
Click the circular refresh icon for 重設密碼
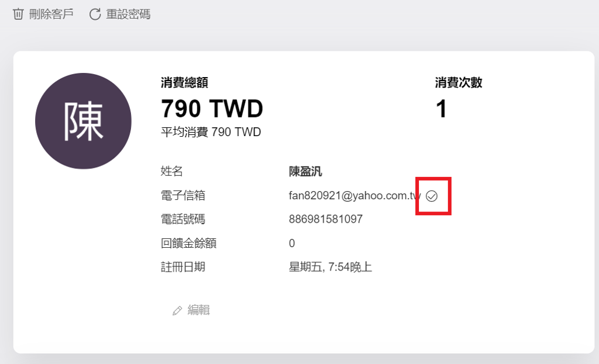tap(95, 14)
